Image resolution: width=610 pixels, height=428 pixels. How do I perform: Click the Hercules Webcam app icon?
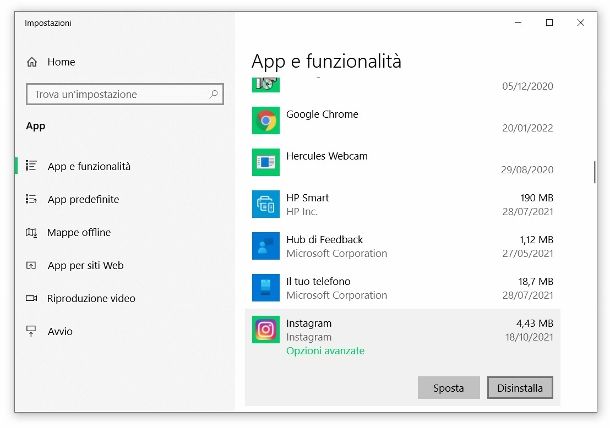266,162
